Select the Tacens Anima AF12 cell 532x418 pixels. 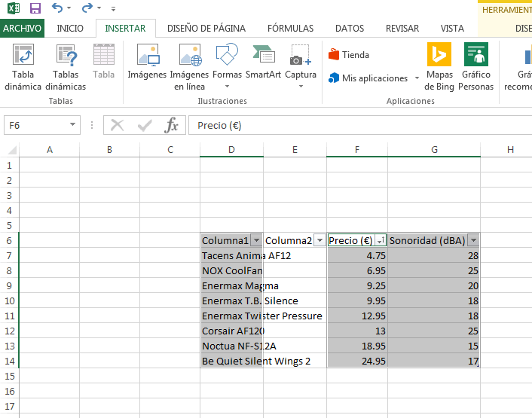coord(232,255)
